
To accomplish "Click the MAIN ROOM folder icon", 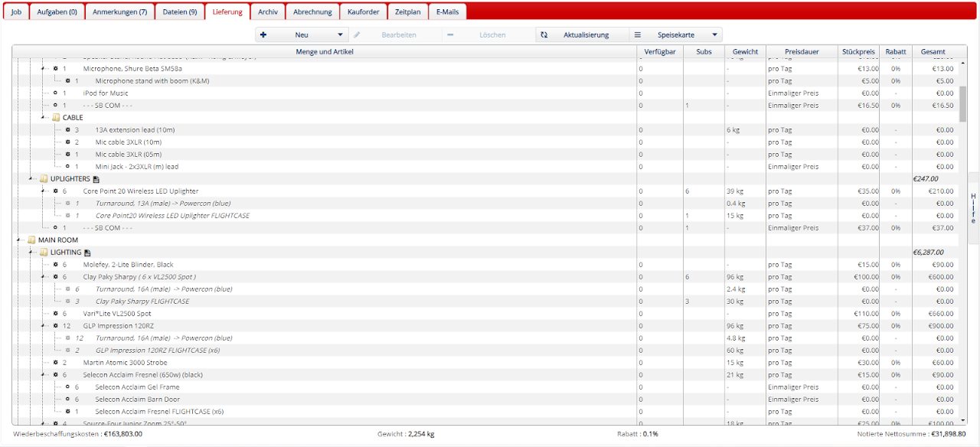I will tap(31, 240).
